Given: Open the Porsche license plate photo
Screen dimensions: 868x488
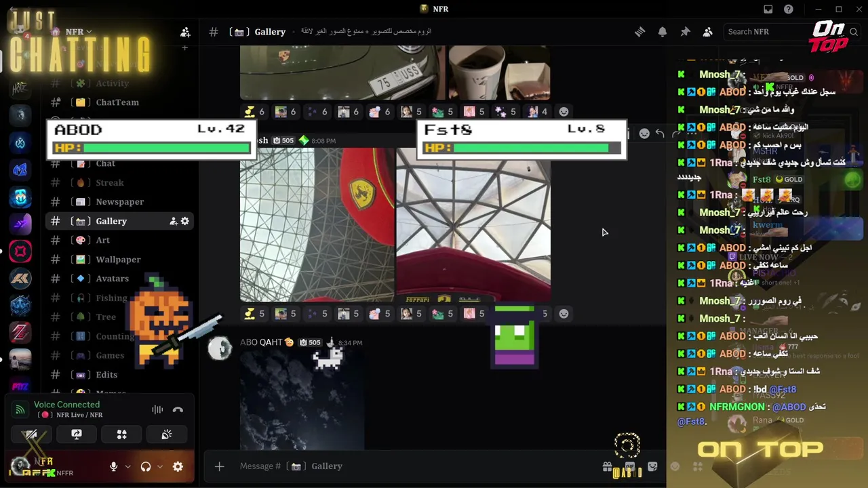Looking at the screenshot, I should [x=342, y=73].
